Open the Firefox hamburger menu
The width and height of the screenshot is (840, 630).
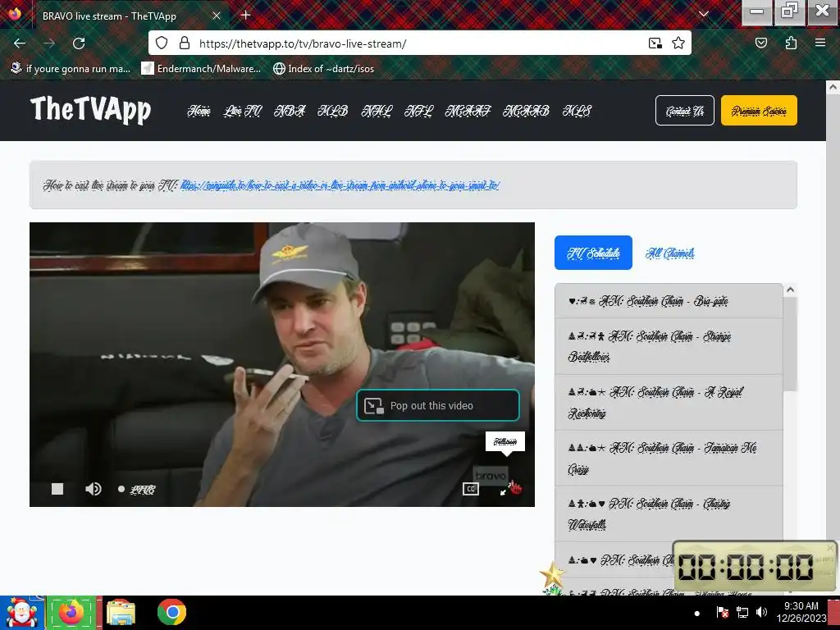pyautogui.click(x=820, y=43)
